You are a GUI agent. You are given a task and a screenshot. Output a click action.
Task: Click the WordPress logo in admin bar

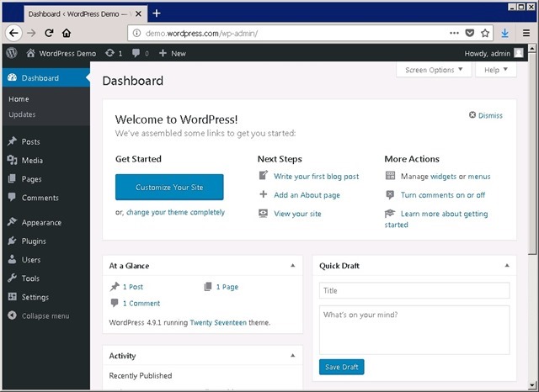pos(12,53)
